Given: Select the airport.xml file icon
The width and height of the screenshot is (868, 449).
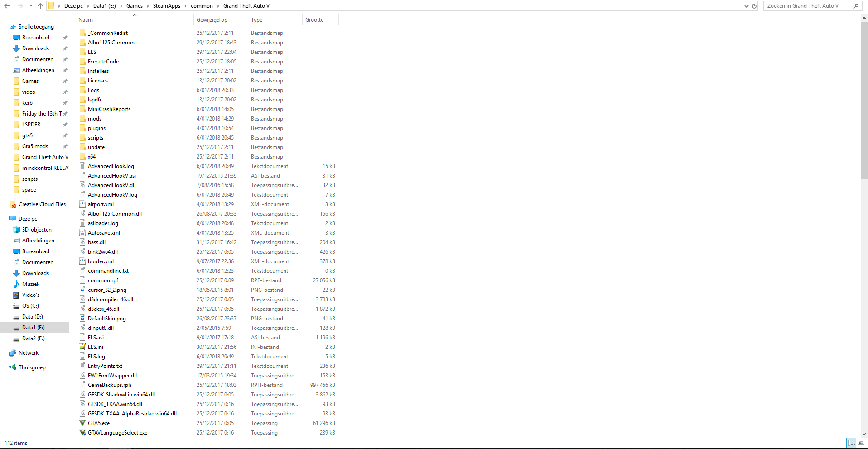Looking at the screenshot, I should point(82,204).
